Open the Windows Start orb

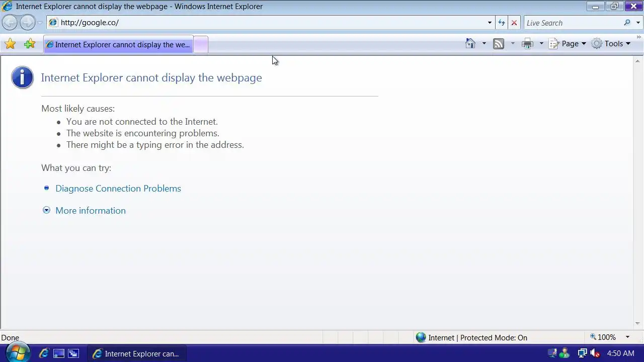point(17,352)
